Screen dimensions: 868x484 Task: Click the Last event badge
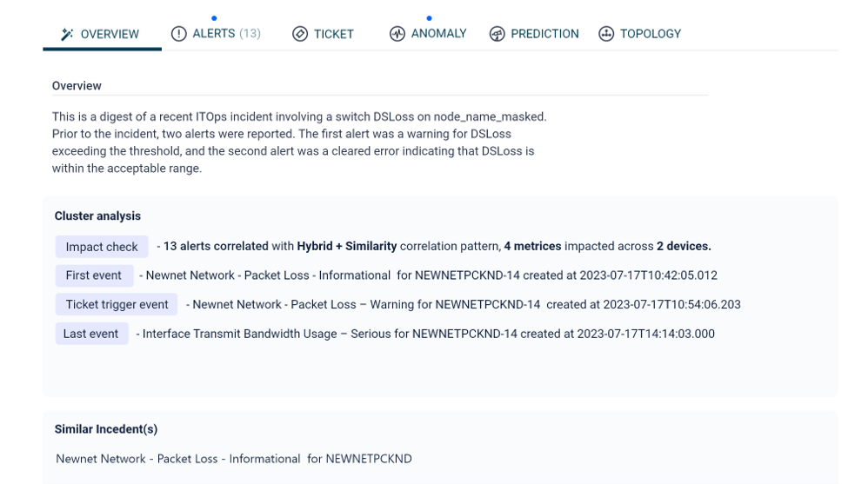point(91,334)
